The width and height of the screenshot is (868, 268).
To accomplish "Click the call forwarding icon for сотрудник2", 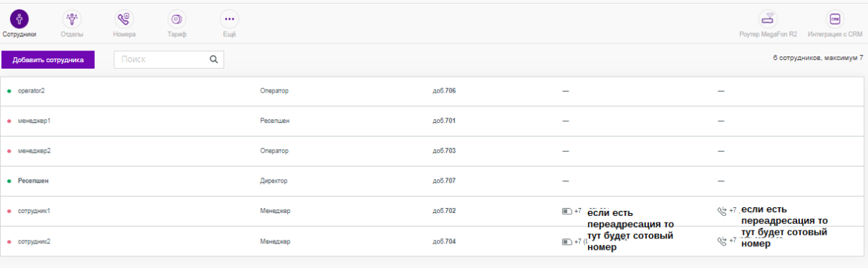I will tap(721, 241).
